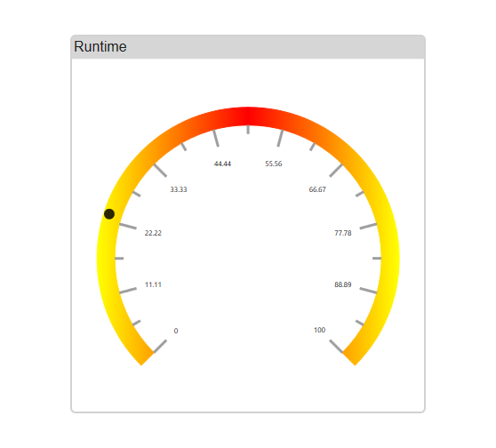Click the major tick near 66.67
Screen dimensions: 496x448
point(336,170)
